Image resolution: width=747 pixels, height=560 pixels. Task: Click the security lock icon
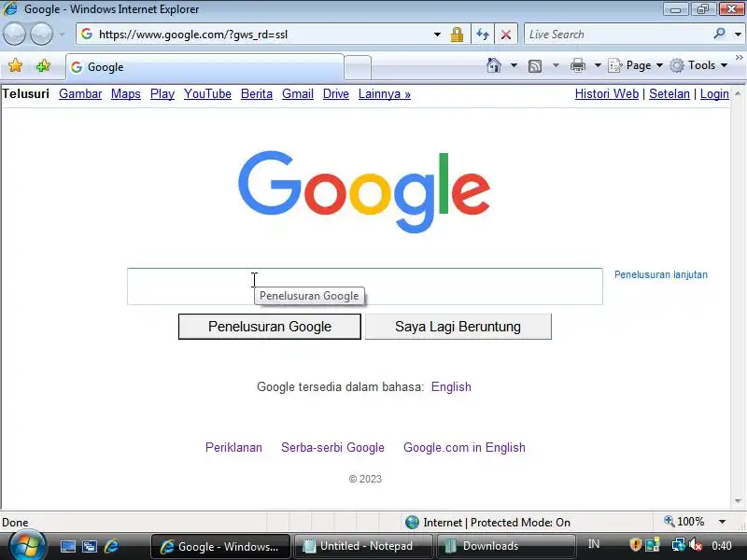pyautogui.click(x=457, y=35)
